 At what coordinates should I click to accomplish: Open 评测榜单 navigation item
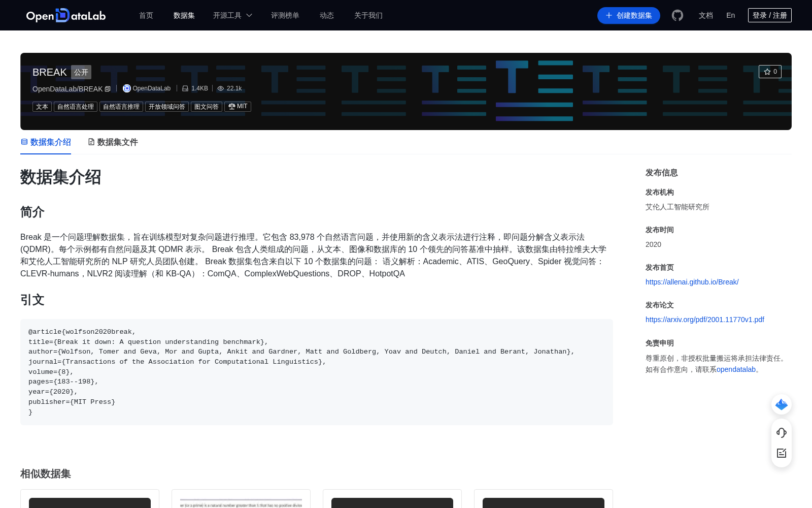(285, 15)
